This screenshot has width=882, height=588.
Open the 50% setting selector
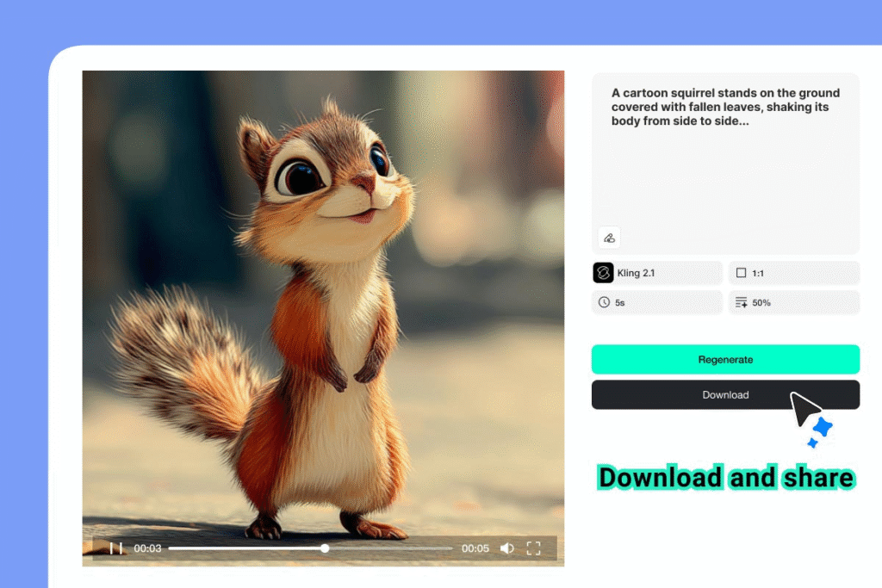[x=793, y=303]
